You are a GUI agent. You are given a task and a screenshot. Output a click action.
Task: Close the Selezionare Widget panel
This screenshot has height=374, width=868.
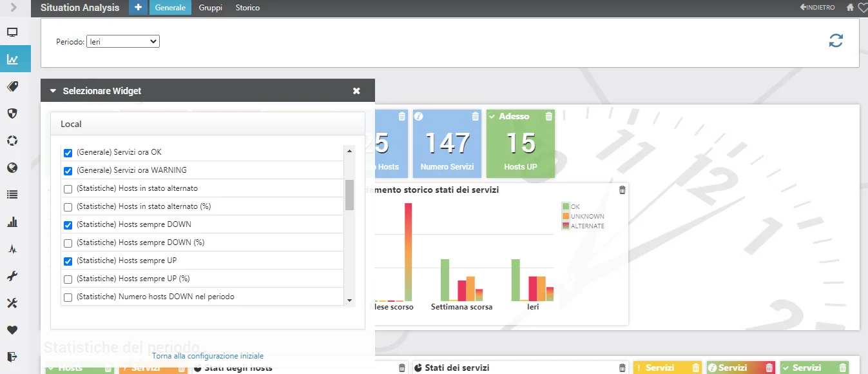356,91
